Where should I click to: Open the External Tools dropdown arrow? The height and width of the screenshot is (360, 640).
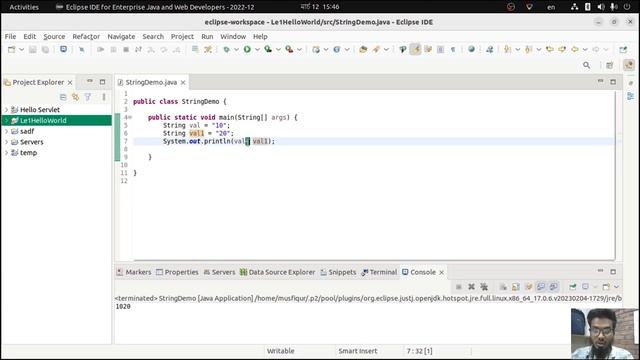coord(299,49)
